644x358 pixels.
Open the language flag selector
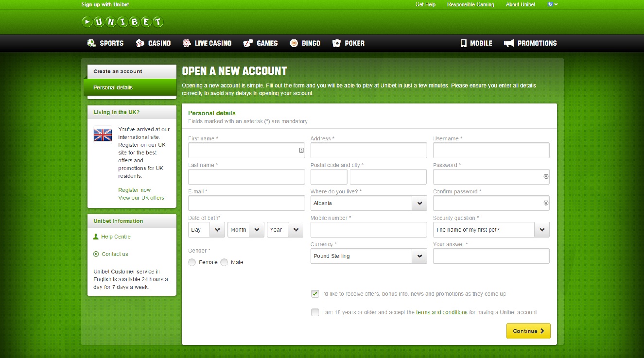tap(553, 4)
